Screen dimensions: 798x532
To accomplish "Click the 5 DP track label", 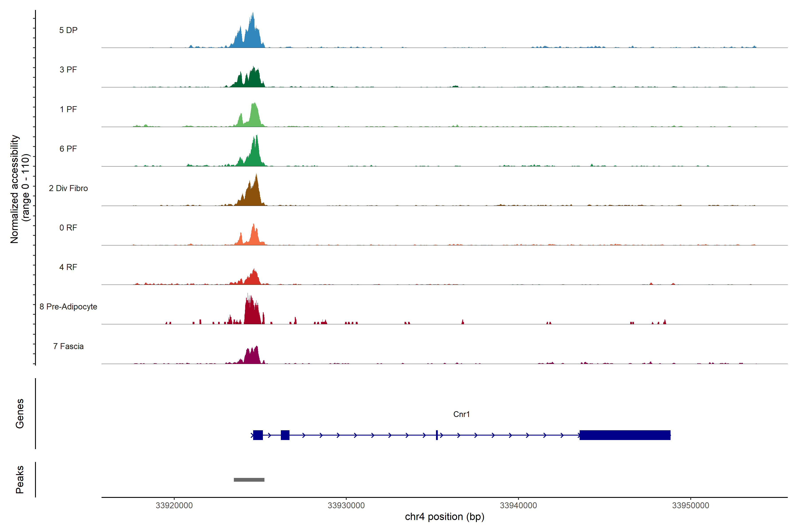I will (68, 30).
